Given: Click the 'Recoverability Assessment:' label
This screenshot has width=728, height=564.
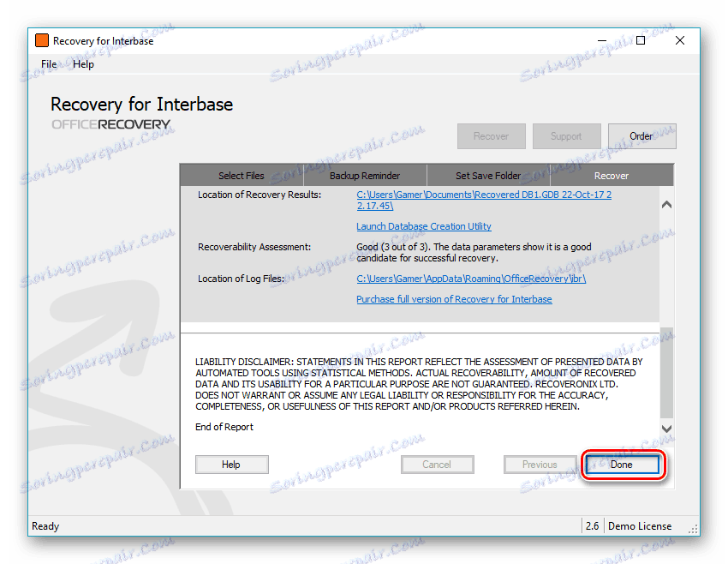Looking at the screenshot, I should [x=254, y=247].
